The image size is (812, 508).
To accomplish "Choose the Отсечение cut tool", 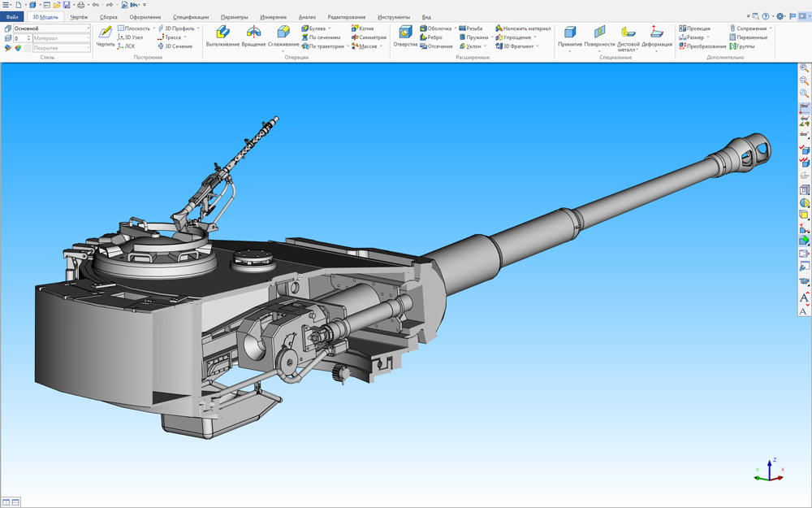I will point(437,46).
